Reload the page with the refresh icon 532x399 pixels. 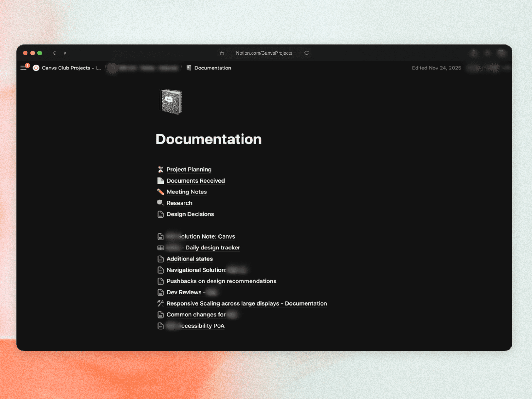(307, 53)
